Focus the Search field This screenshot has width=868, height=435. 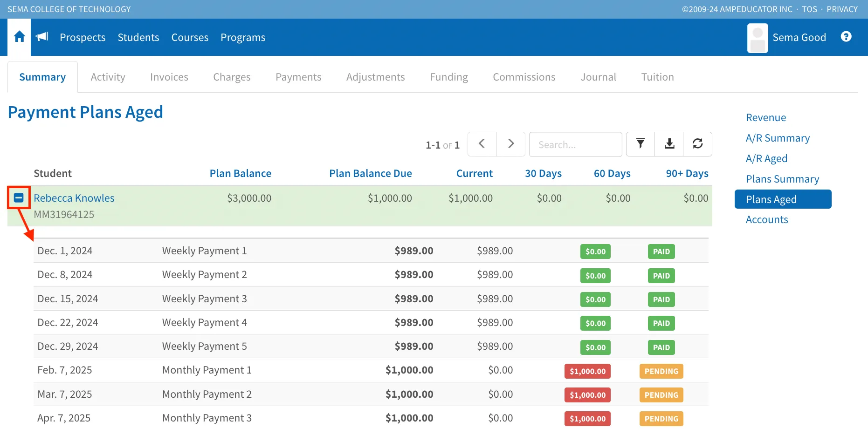(x=576, y=144)
